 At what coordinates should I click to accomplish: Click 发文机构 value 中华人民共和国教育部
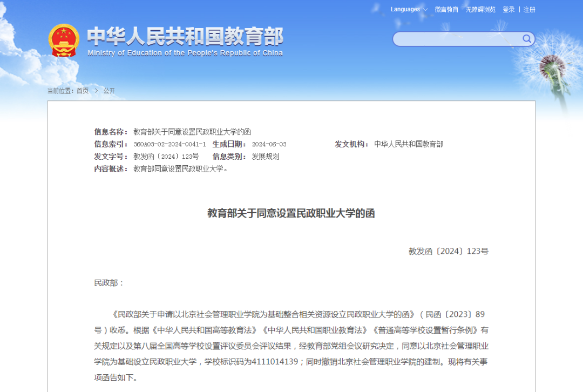point(409,144)
